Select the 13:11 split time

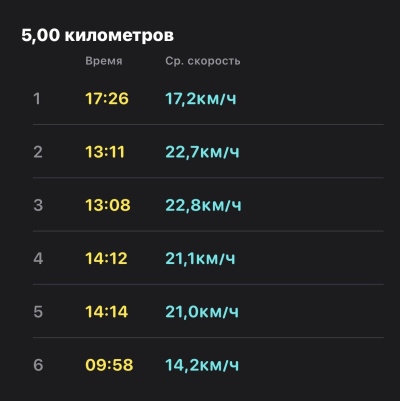tap(105, 152)
